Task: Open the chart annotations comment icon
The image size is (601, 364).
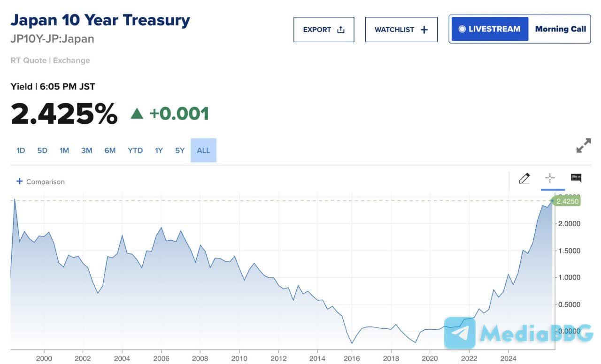Action: point(576,178)
